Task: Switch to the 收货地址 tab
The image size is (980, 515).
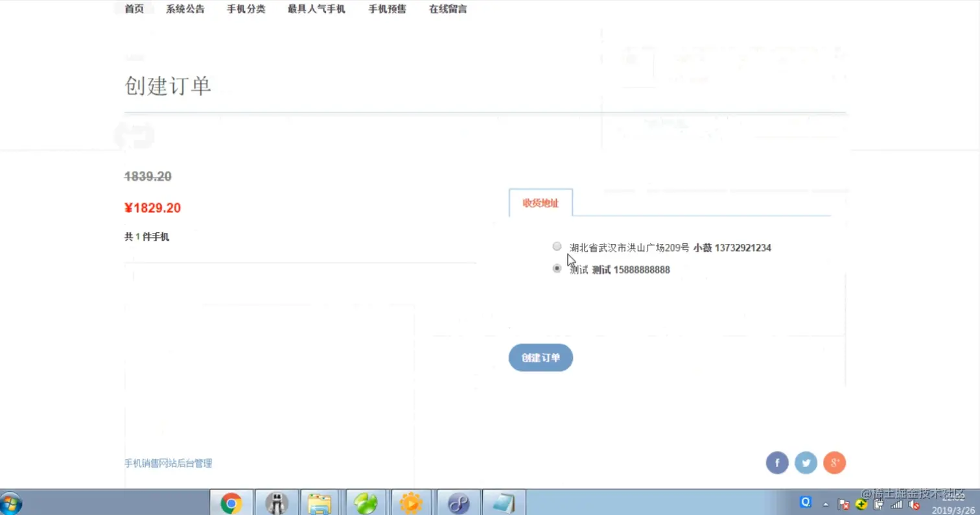Action: [x=541, y=203]
